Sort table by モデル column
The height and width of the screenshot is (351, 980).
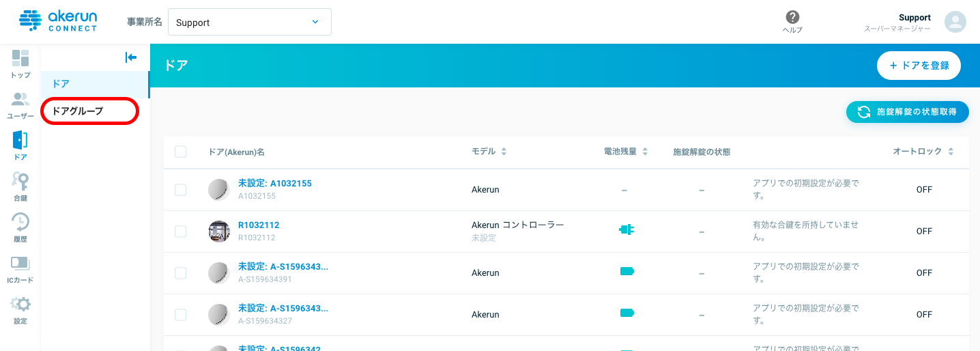tap(489, 152)
